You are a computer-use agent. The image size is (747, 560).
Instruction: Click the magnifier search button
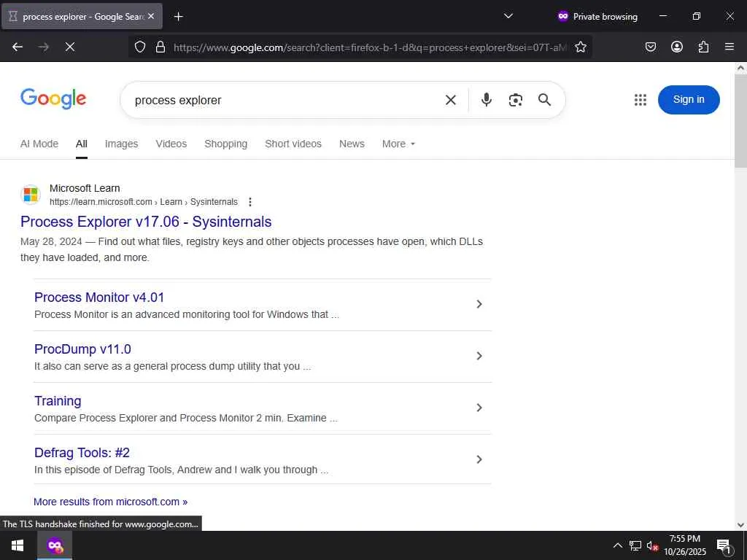tap(544, 100)
